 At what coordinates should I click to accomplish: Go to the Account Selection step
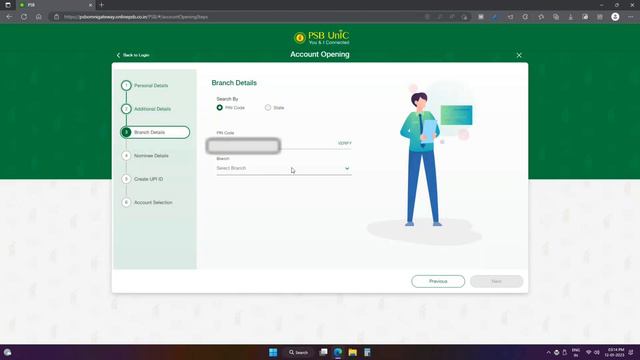pos(153,202)
